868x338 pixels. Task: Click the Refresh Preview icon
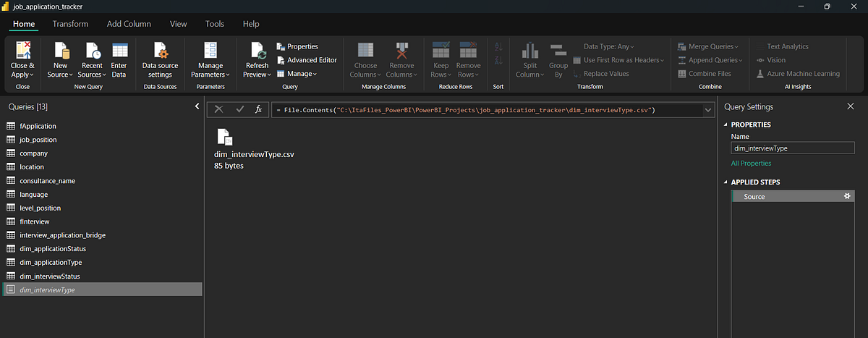(258, 51)
